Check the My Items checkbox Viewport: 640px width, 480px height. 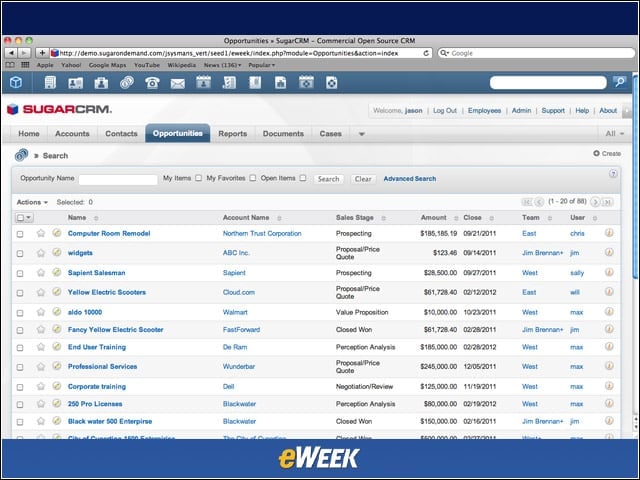198,178
